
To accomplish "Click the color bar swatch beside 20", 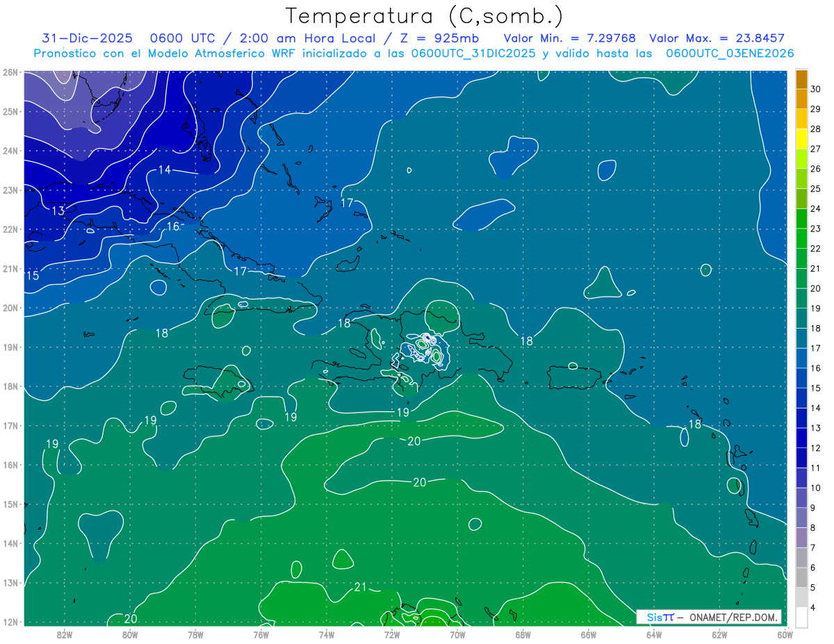I will [x=801, y=279].
